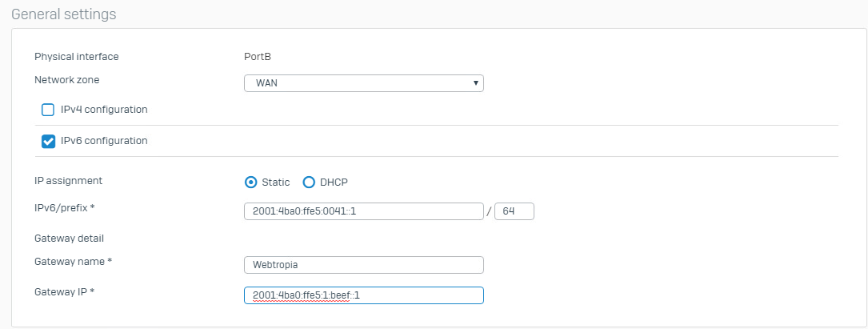Click the IPv6 address input field
868x329 pixels.
(x=363, y=211)
